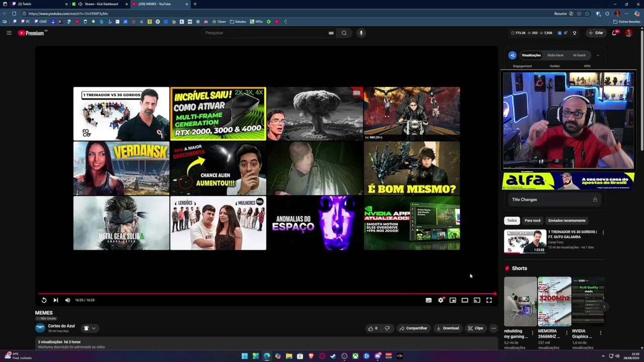
Task: Switch to miniplayer mode
Action: pos(453,300)
